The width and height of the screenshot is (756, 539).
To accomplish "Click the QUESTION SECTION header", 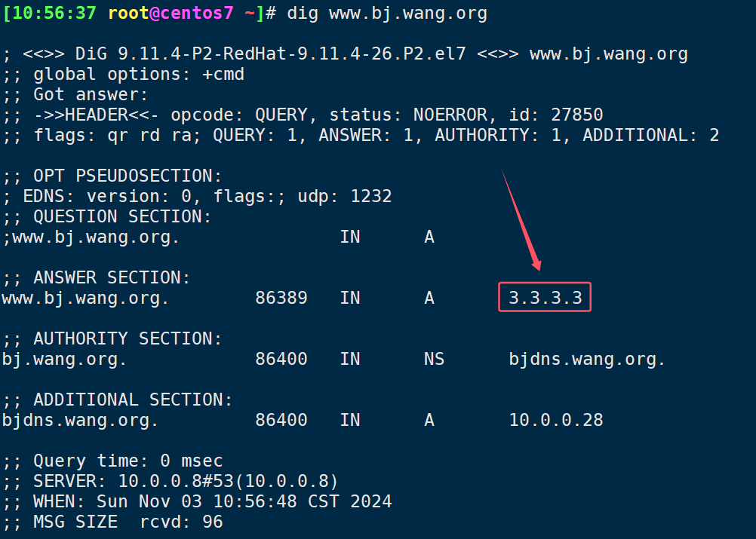I will [122, 217].
